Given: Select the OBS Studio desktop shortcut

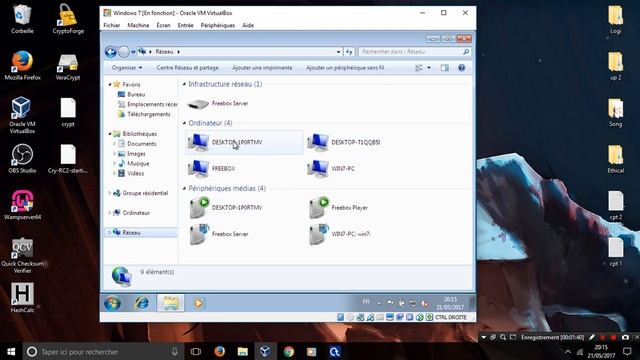Looking at the screenshot, I should coord(22,158).
